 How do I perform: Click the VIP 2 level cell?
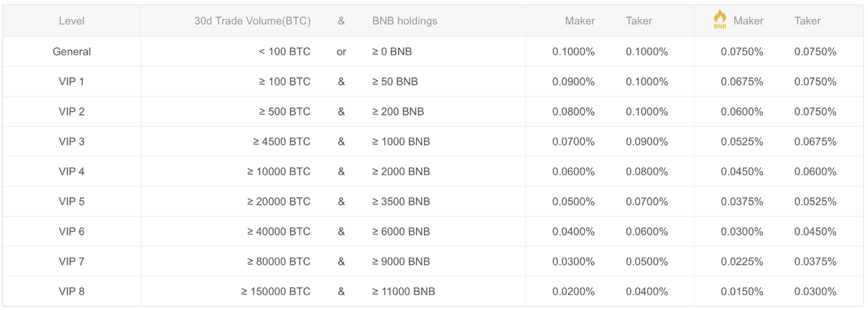click(x=72, y=111)
